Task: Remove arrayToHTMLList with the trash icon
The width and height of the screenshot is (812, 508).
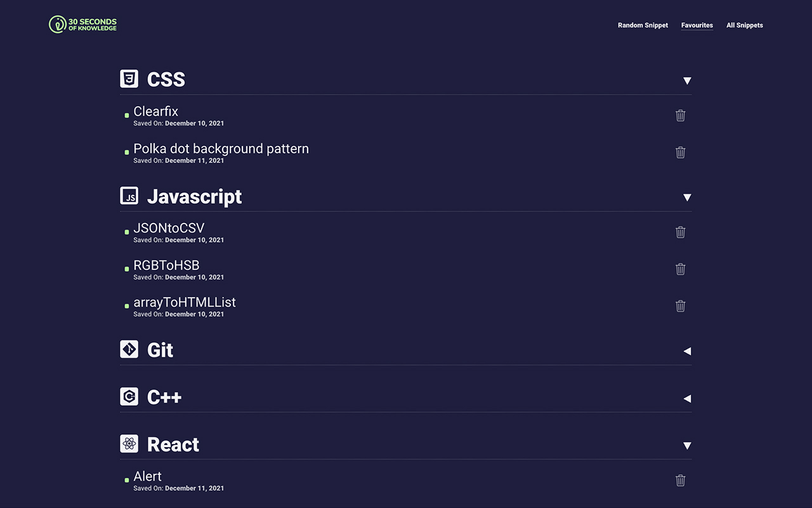Action: (x=680, y=306)
